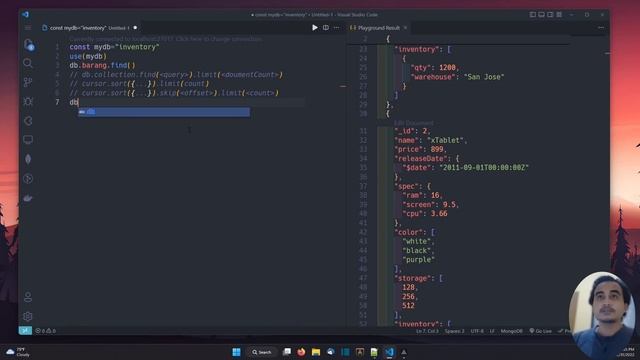Change the MongoDB language mode
Viewport: 640px width, 360px height.
tap(511, 331)
